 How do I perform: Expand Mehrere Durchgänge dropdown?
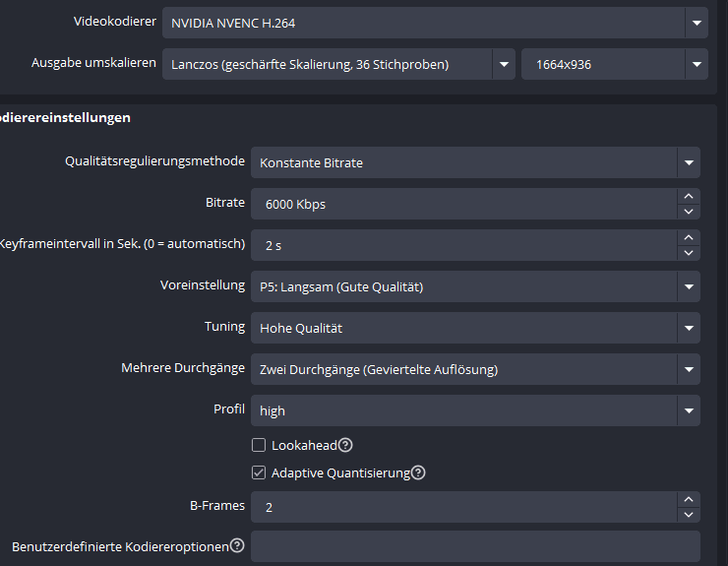tap(689, 370)
